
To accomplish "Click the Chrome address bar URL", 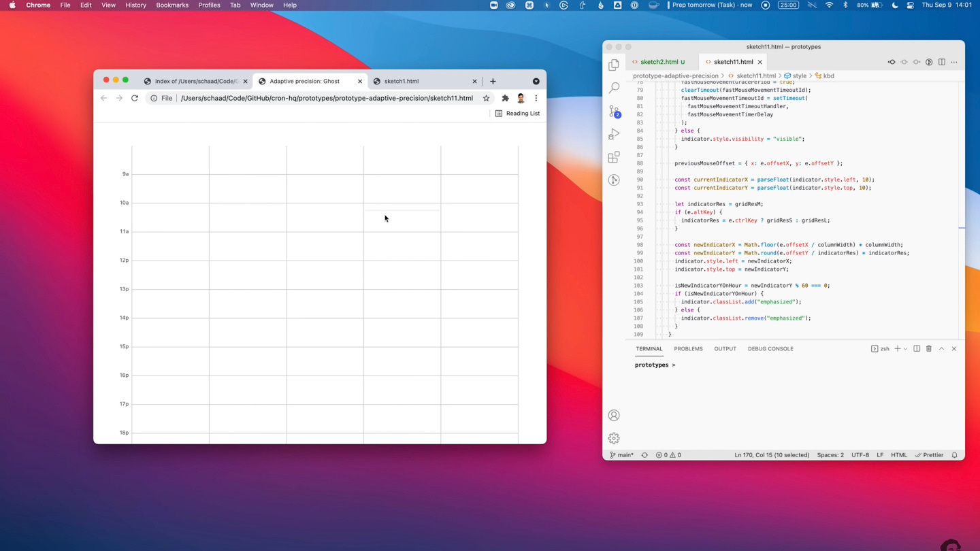I will point(327,98).
